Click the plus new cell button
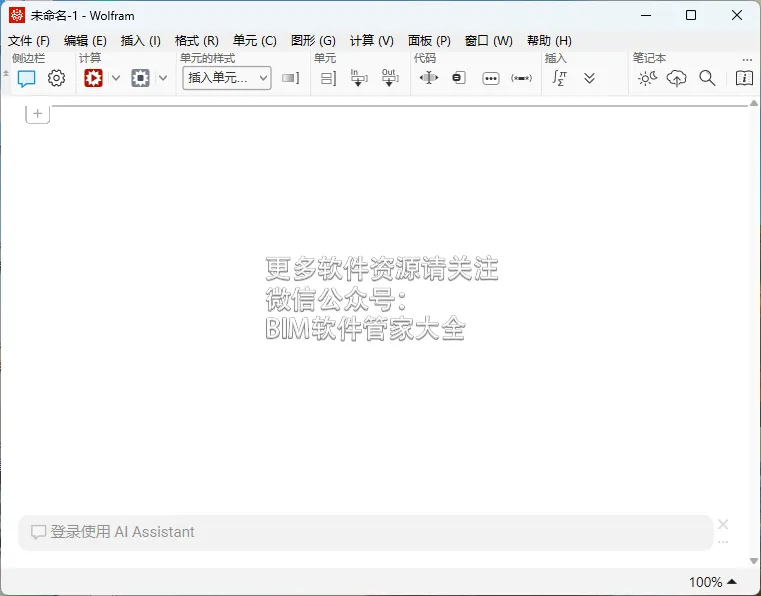 coord(37,114)
